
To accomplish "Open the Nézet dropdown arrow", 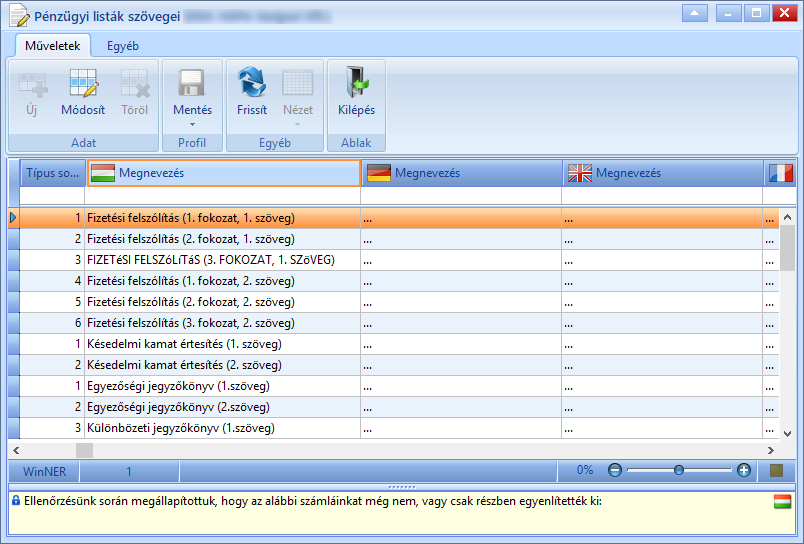I will point(297,125).
